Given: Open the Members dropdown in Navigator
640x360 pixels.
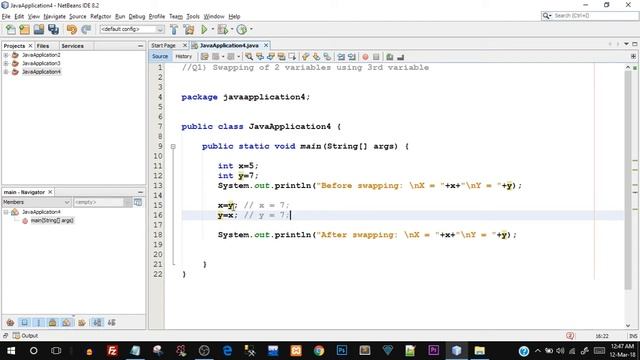Looking at the screenshot, I should [36, 202].
